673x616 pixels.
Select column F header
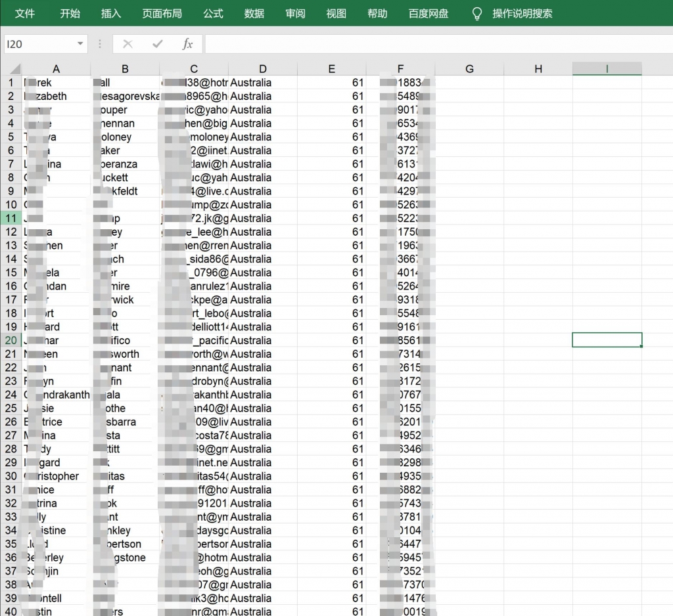[400, 69]
